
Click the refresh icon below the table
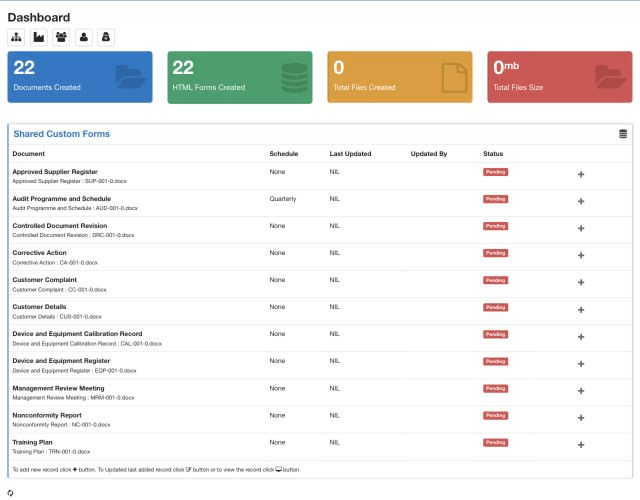(x=10, y=493)
